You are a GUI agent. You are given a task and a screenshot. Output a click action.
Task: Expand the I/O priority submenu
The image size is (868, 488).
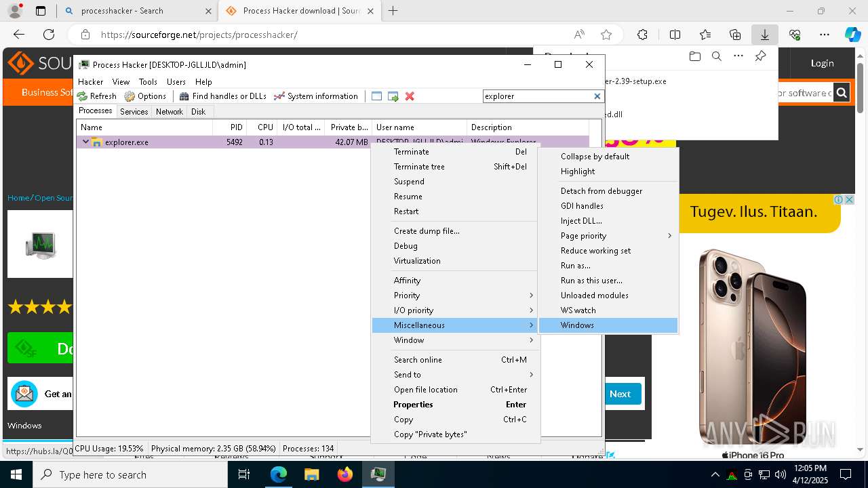456,310
